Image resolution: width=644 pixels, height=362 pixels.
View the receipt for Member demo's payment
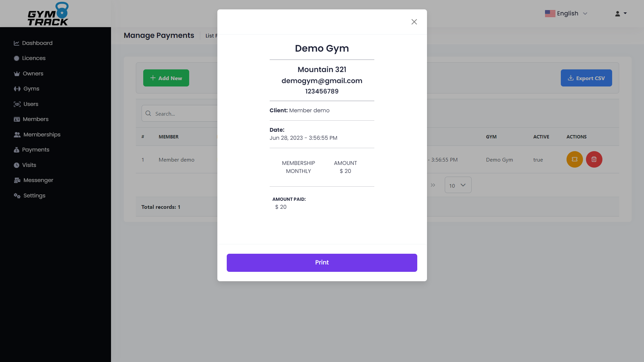574,159
